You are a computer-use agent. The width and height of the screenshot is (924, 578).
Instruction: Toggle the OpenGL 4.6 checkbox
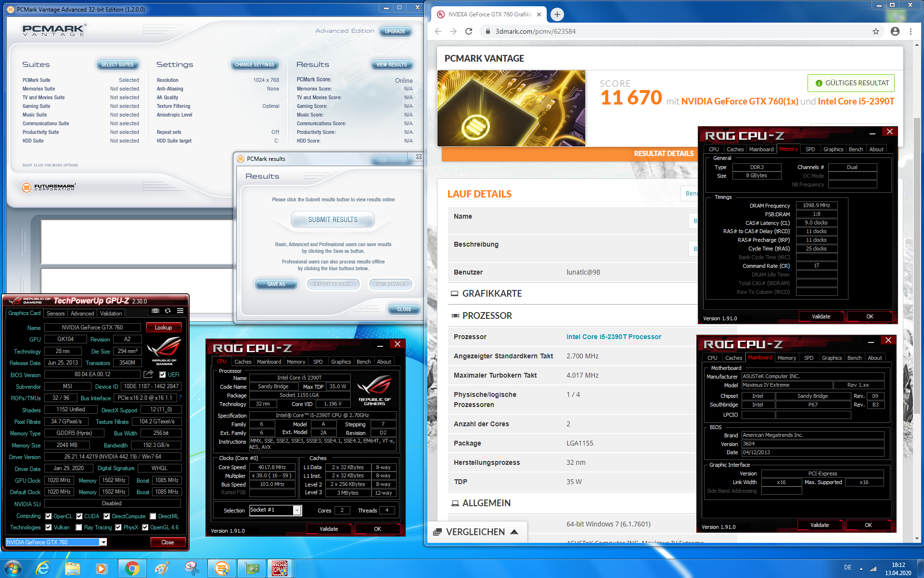pos(145,527)
